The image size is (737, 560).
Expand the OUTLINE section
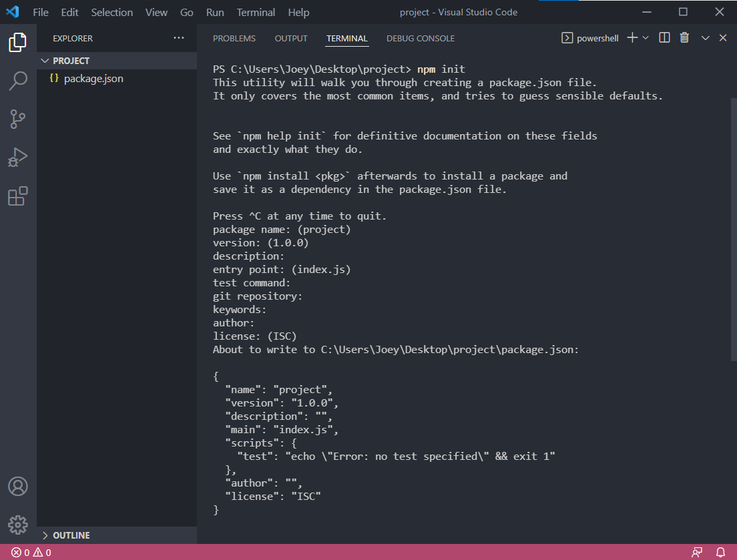pyautogui.click(x=117, y=535)
